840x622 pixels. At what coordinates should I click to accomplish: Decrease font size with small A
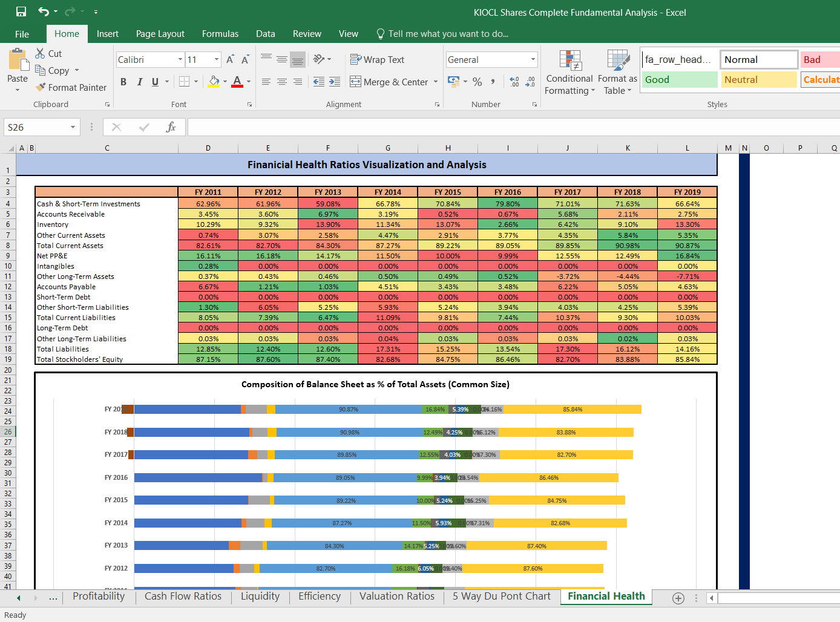click(x=245, y=59)
